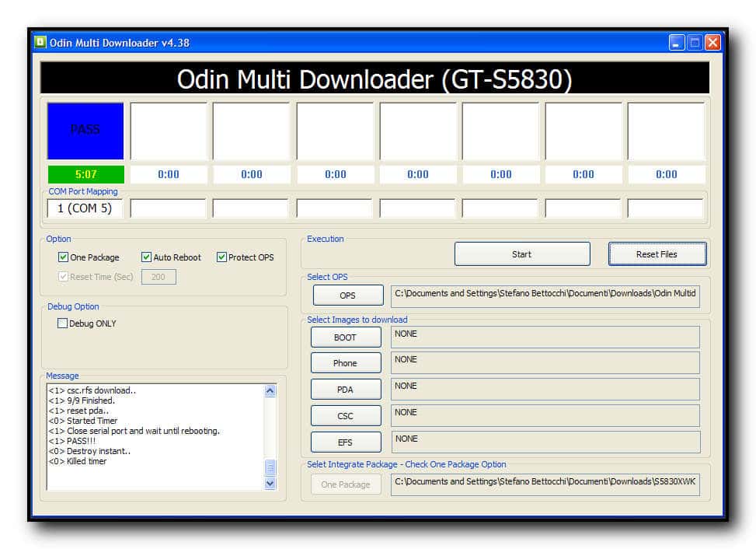Open the OPS file selector

click(347, 295)
